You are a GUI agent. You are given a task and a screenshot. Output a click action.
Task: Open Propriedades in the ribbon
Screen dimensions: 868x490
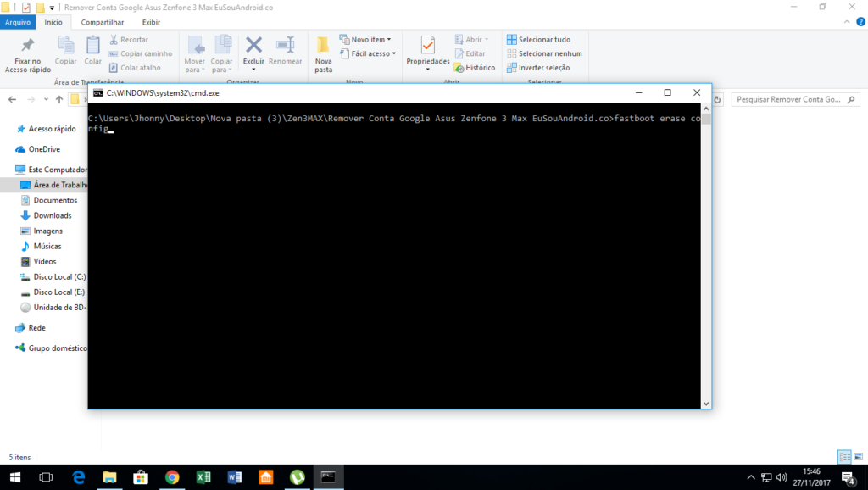tap(428, 55)
